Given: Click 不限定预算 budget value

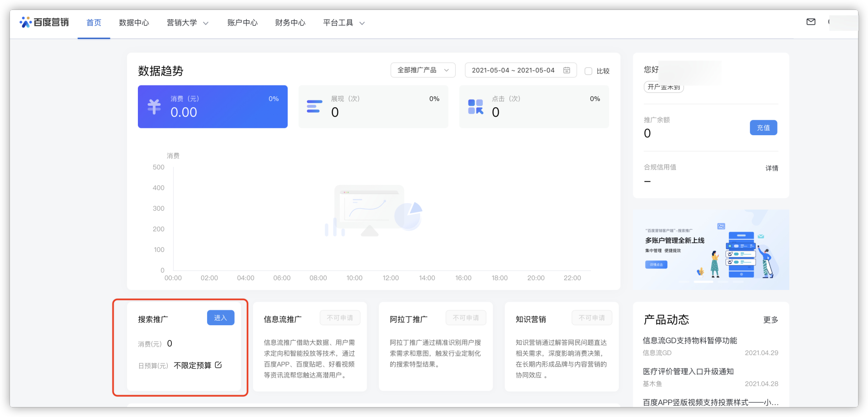Looking at the screenshot, I should (193, 365).
